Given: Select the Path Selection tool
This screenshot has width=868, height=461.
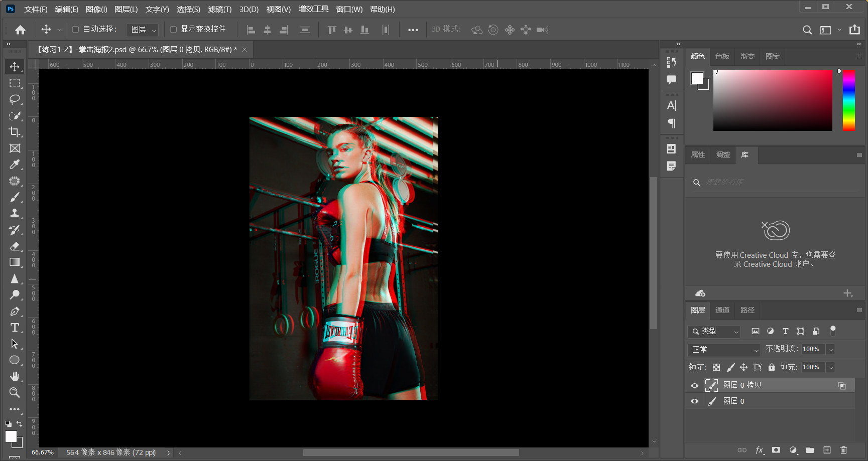Looking at the screenshot, I should pyautogui.click(x=15, y=344).
